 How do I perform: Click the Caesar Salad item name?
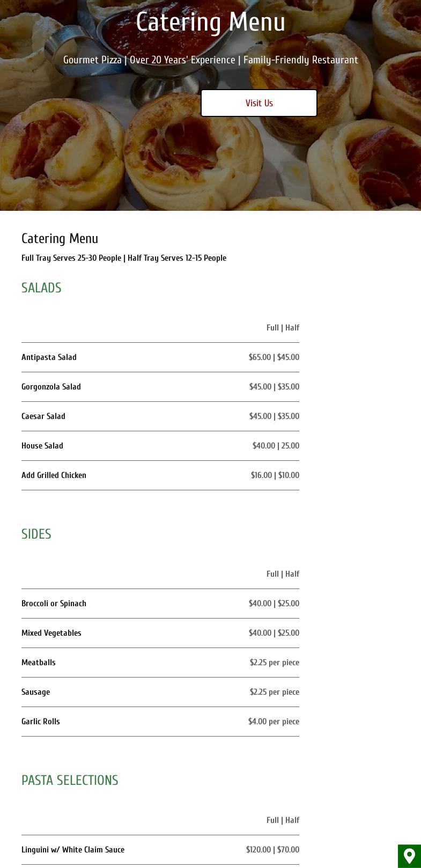pos(43,416)
